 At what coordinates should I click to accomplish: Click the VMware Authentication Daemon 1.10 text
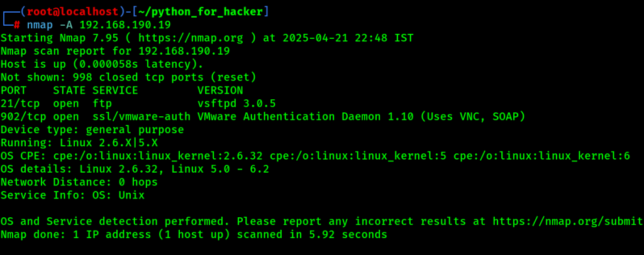(306, 117)
